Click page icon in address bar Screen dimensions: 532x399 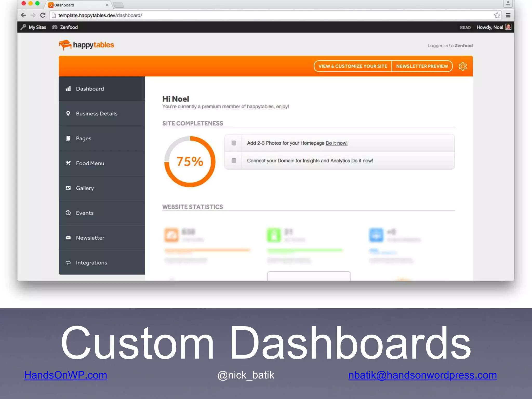click(54, 15)
